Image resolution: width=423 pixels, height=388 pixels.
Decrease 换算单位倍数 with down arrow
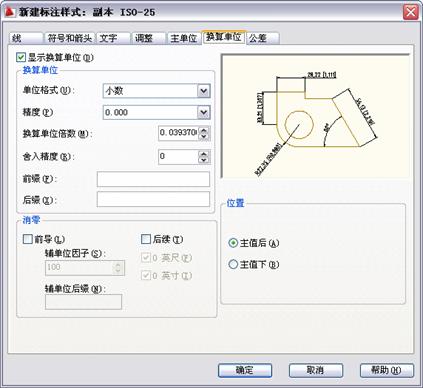point(204,137)
